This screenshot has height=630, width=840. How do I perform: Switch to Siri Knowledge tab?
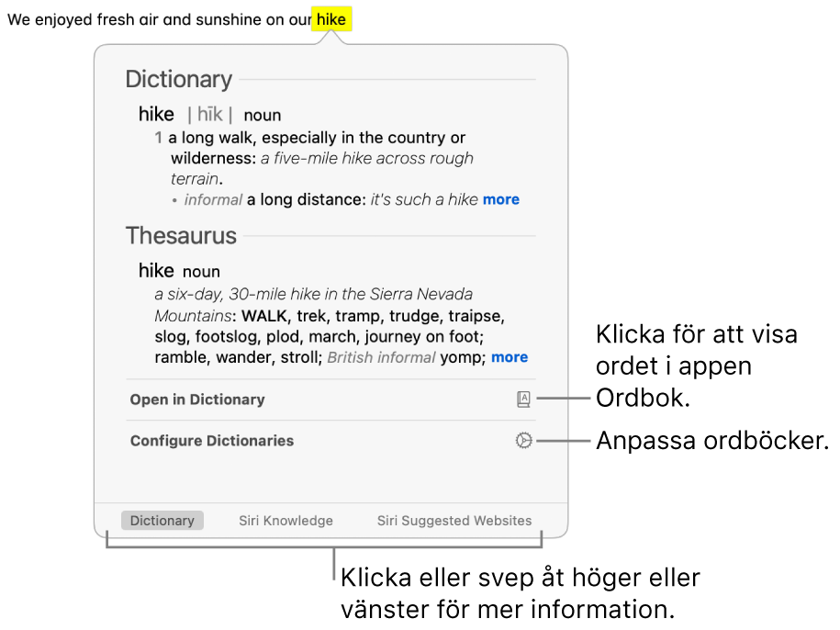coord(286,520)
